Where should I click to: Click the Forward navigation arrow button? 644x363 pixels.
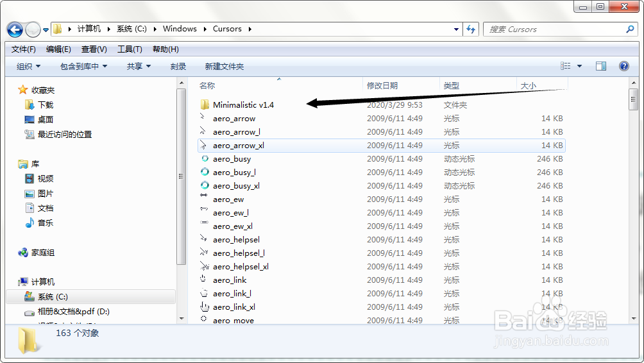point(33,30)
